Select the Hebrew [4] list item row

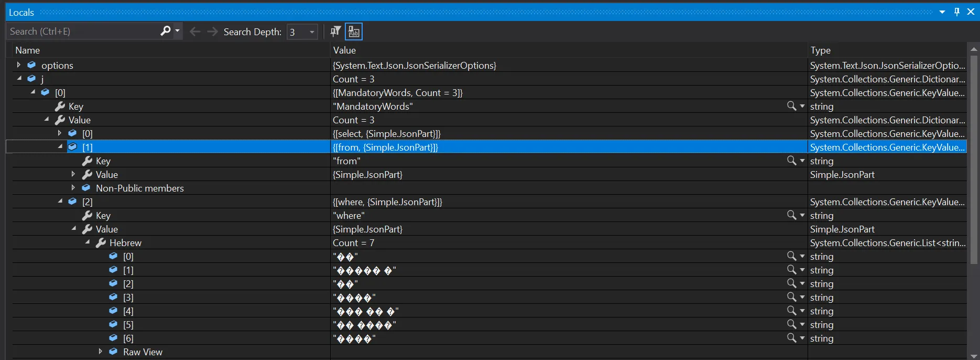point(489,311)
